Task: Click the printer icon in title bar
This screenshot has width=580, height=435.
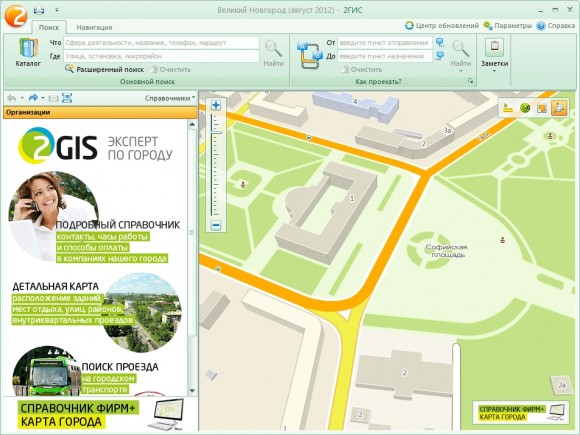Action: tap(39, 10)
